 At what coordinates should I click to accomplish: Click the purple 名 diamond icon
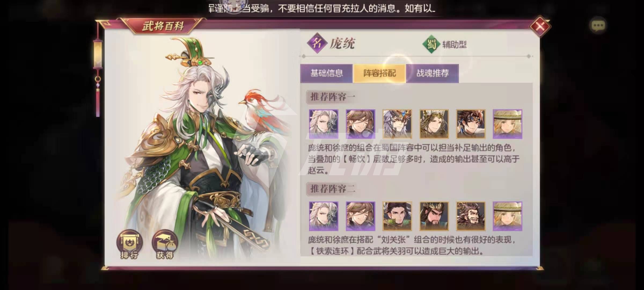(317, 43)
